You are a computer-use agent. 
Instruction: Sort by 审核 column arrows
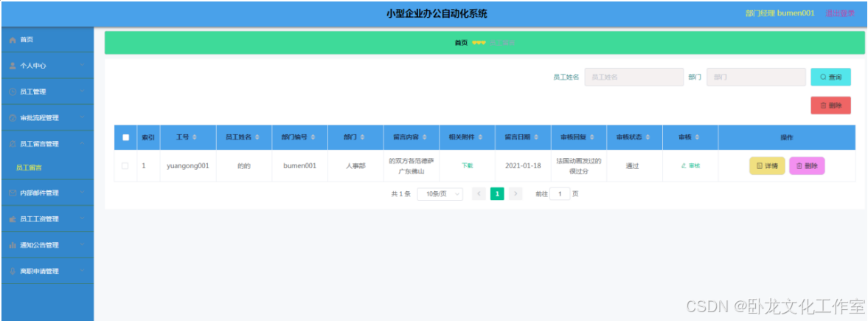[x=698, y=137]
